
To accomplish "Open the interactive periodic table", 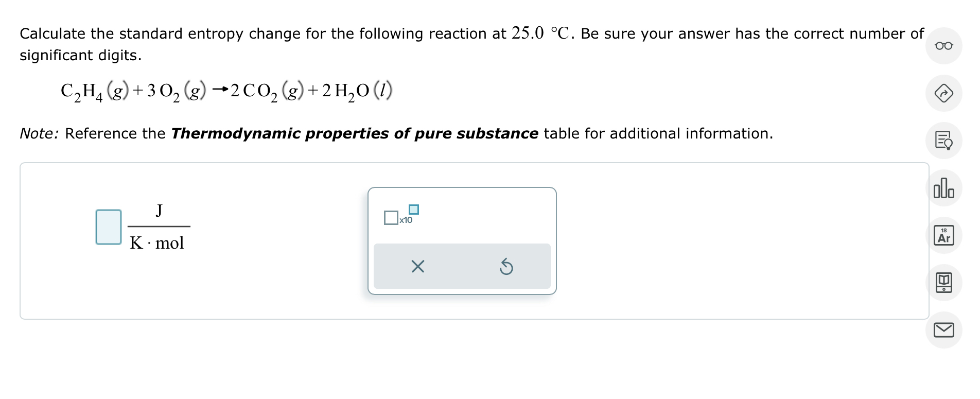I will tap(945, 235).
